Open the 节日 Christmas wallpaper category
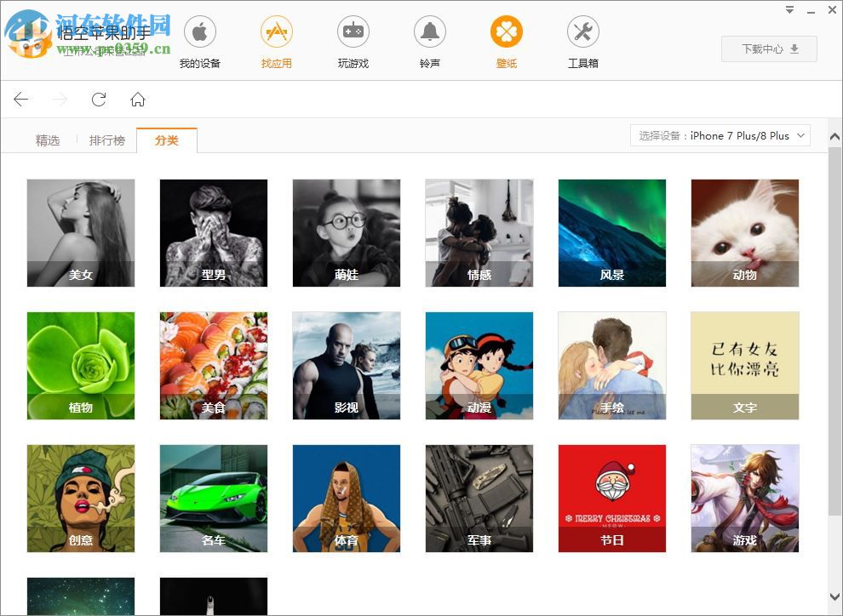This screenshot has width=843, height=616. pos(612,499)
